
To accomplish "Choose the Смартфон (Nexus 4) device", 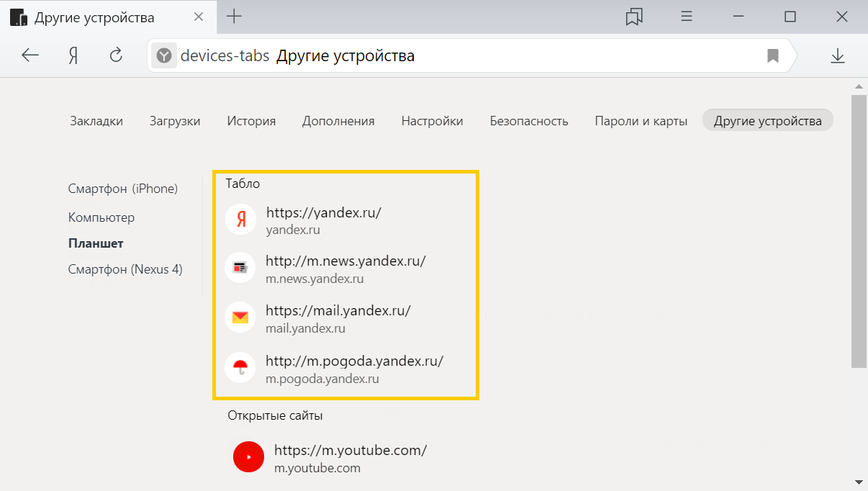I will [x=125, y=269].
